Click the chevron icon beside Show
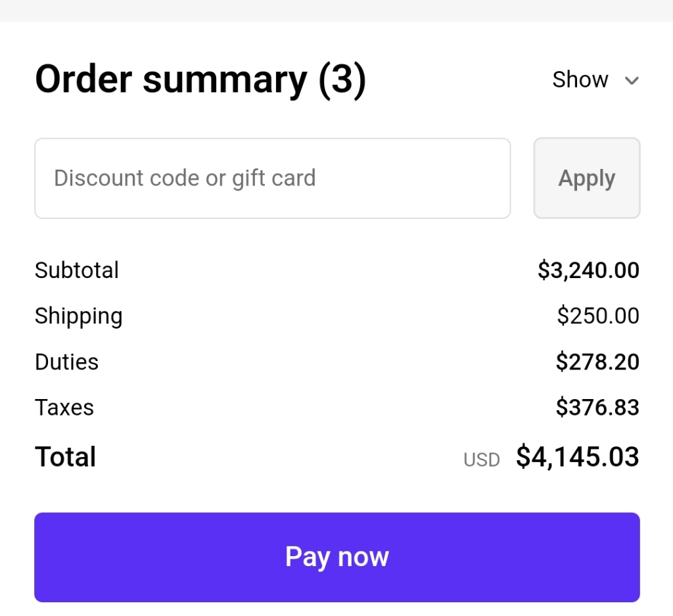The height and width of the screenshot is (616, 673). [632, 81]
